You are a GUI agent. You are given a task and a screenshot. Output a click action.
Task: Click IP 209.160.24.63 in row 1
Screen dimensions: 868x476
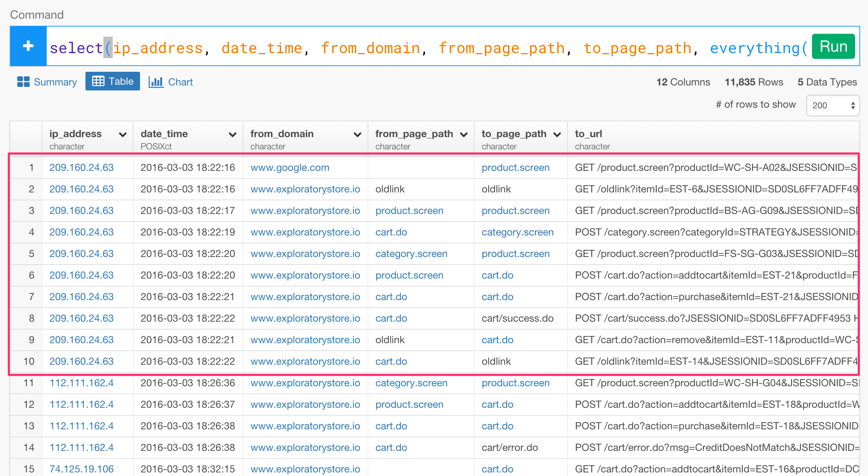(81, 168)
